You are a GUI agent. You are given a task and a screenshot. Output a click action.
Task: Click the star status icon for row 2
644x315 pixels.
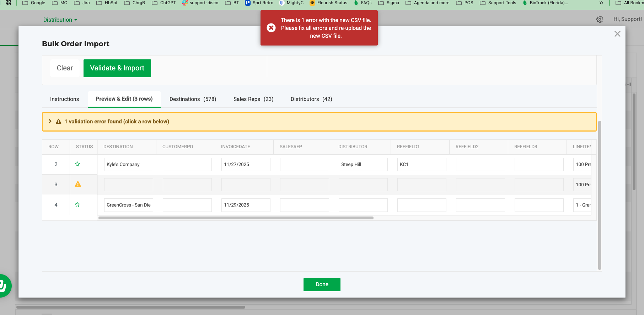click(77, 164)
